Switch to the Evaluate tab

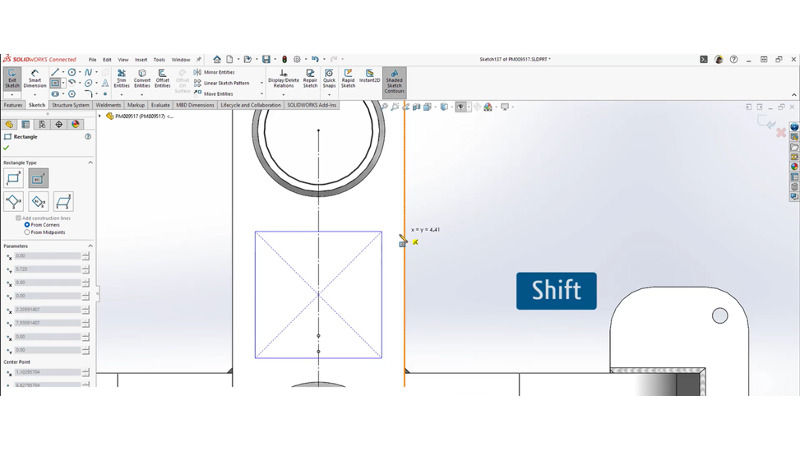tap(160, 105)
